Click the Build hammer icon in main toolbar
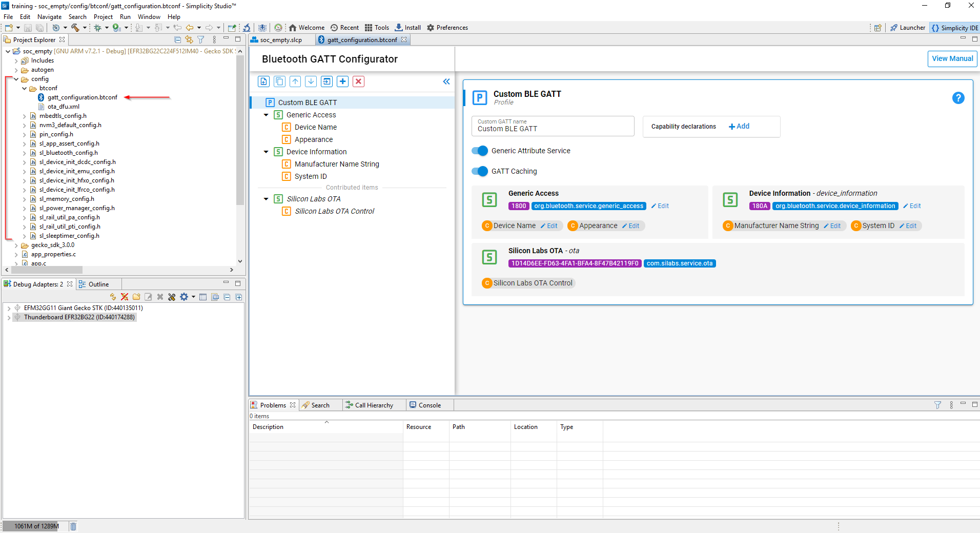This screenshot has width=980, height=533. click(x=75, y=28)
